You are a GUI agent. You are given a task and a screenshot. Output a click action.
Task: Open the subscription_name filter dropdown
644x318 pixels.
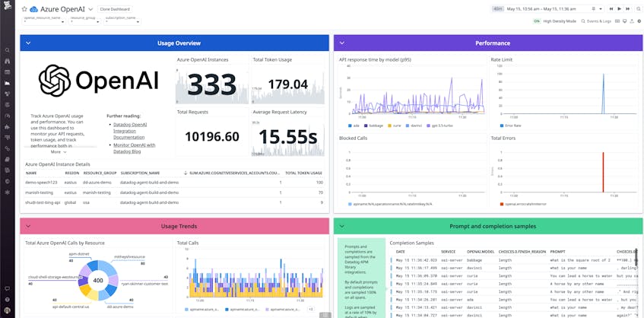122,20
